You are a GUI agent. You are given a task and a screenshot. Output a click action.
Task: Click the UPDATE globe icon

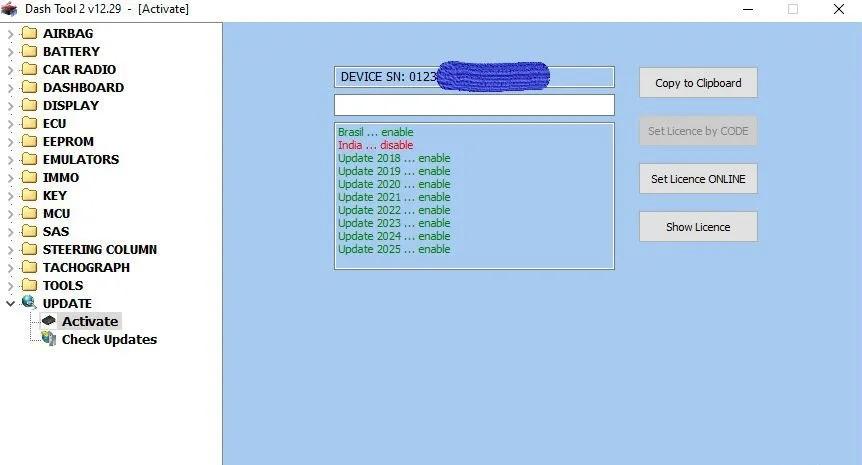pos(29,303)
